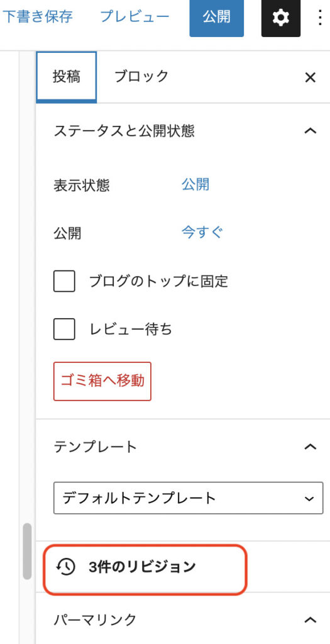Click 下書き保存 to save draft
330x644 pixels.
pos(37,17)
